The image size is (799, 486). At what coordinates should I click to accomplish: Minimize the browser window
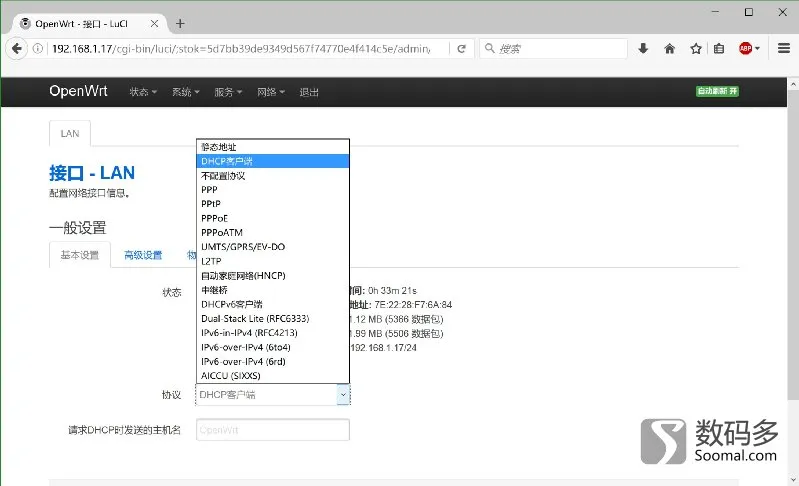tap(715, 12)
